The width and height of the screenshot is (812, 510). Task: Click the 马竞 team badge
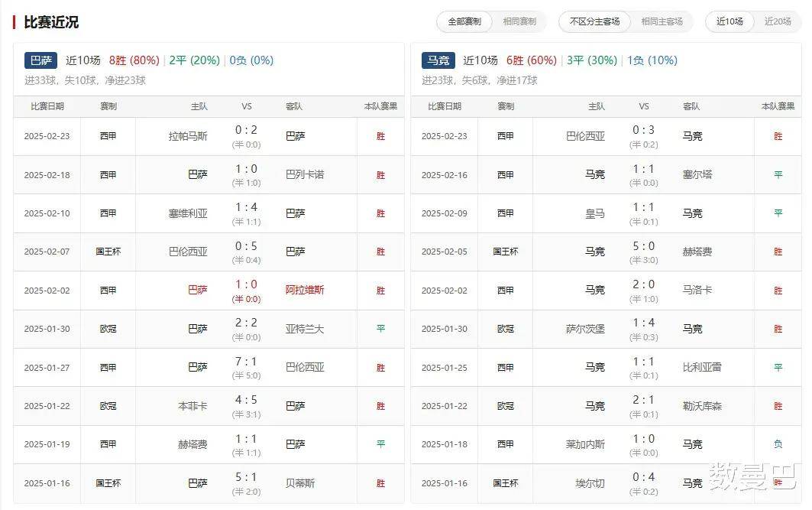[x=438, y=60]
